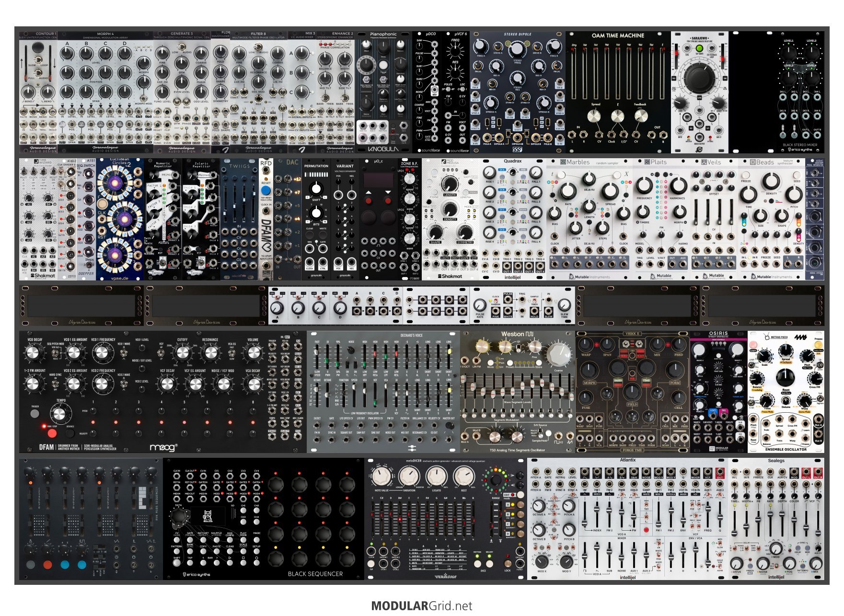Click the Shakmat logo on Time Wizard
This screenshot has width=844, height=616.
point(43,276)
